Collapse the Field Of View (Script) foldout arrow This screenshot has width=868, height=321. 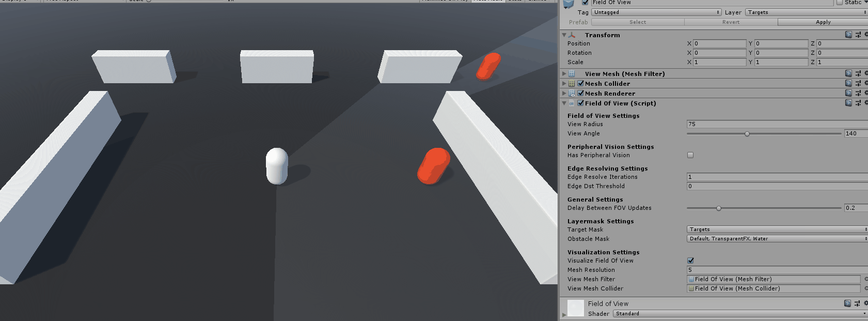[564, 103]
